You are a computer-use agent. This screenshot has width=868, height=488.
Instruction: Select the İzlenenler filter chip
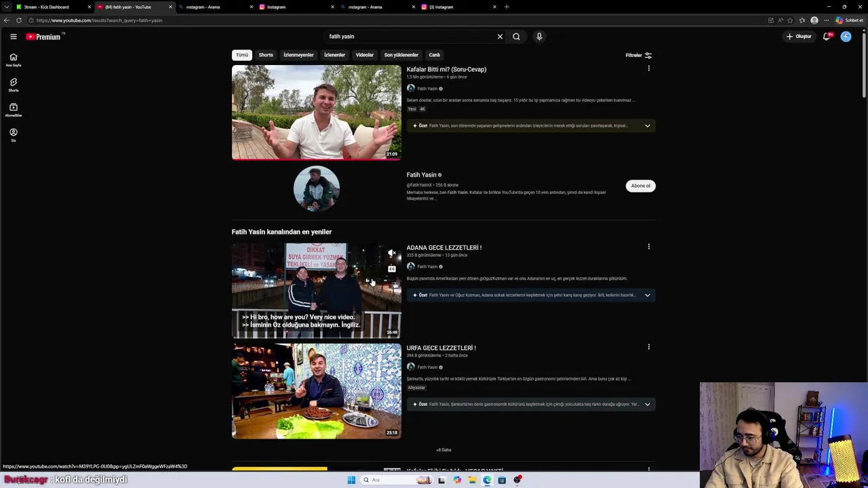334,55
